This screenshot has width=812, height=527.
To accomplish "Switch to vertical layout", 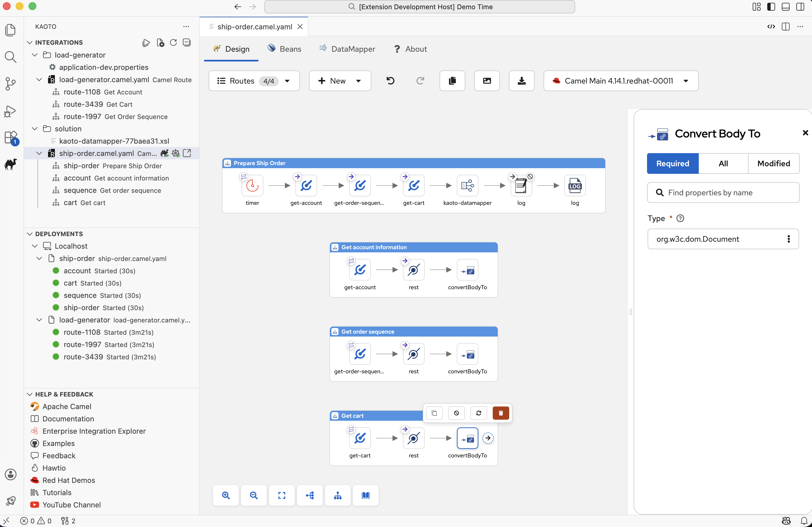I will 337,495.
